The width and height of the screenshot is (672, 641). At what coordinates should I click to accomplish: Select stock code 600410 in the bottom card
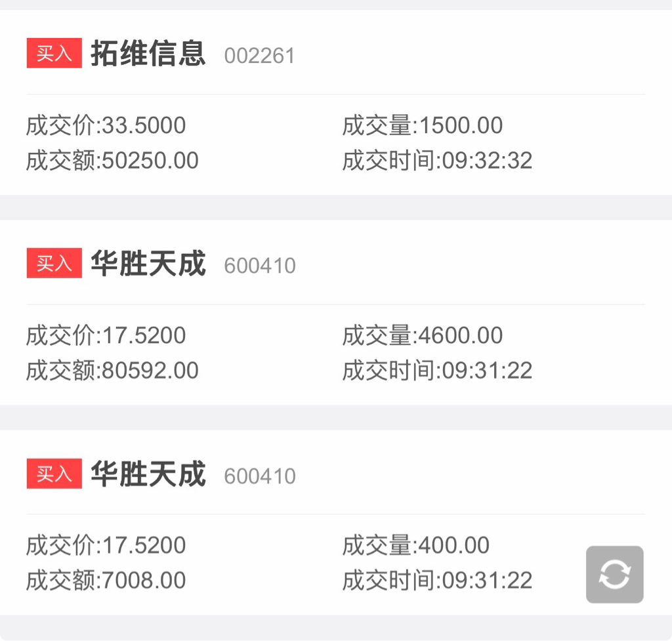260,476
